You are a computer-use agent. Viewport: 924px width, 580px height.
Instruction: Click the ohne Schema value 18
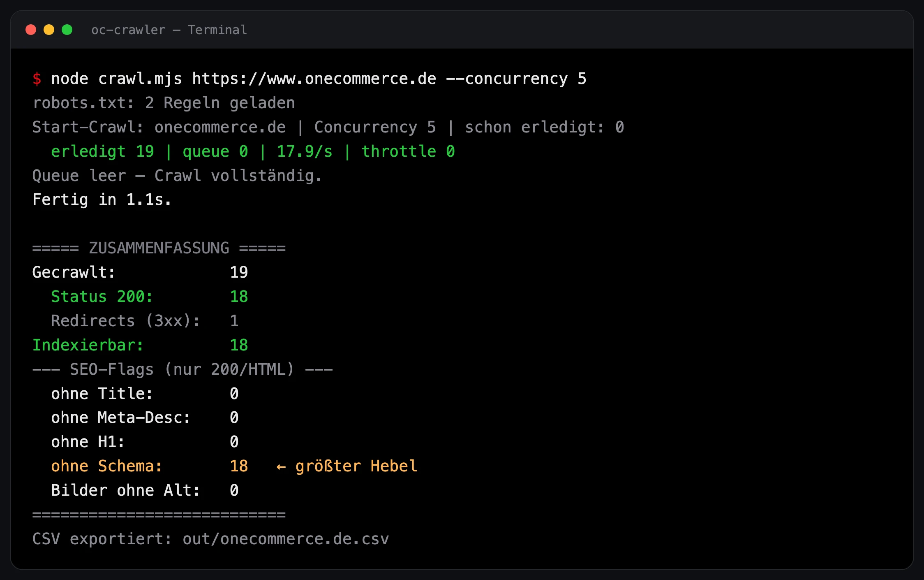(x=239, y=466)
